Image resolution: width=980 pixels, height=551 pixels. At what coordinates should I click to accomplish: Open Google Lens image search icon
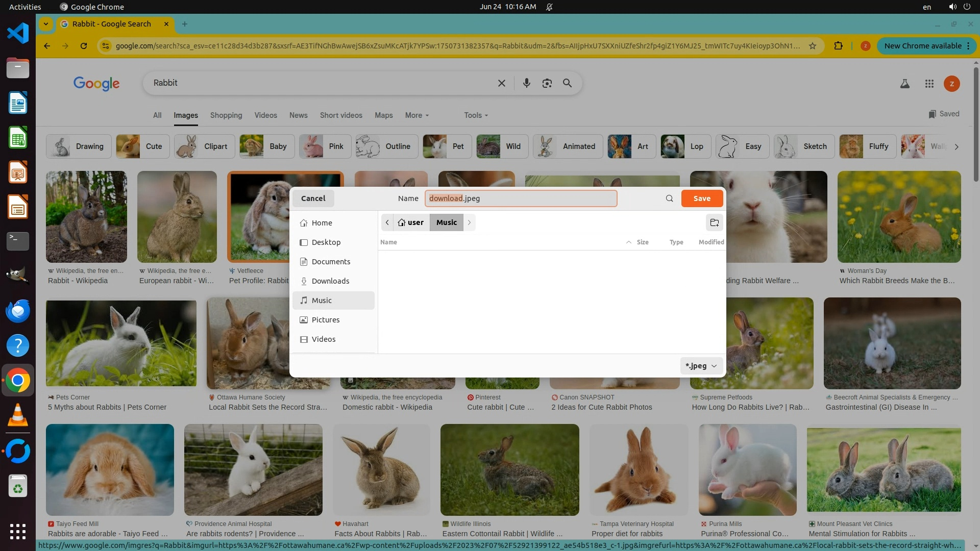coord(547,83)
